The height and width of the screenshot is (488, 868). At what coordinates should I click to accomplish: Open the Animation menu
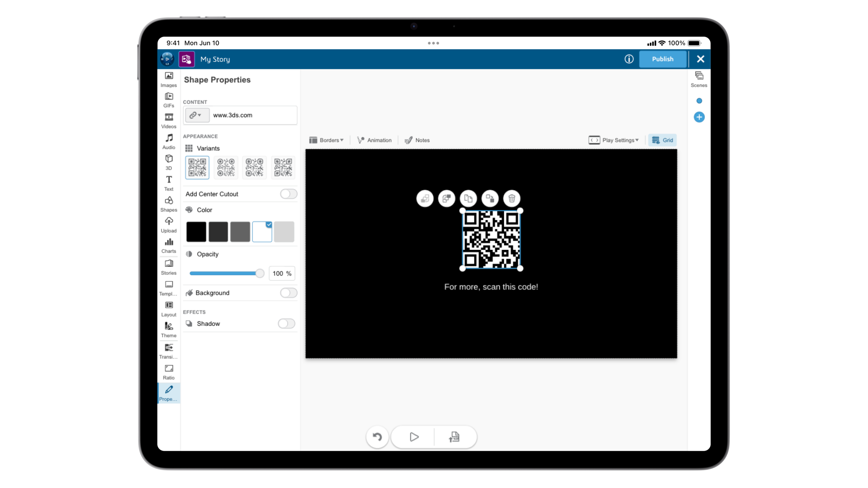tap(374, 140)
